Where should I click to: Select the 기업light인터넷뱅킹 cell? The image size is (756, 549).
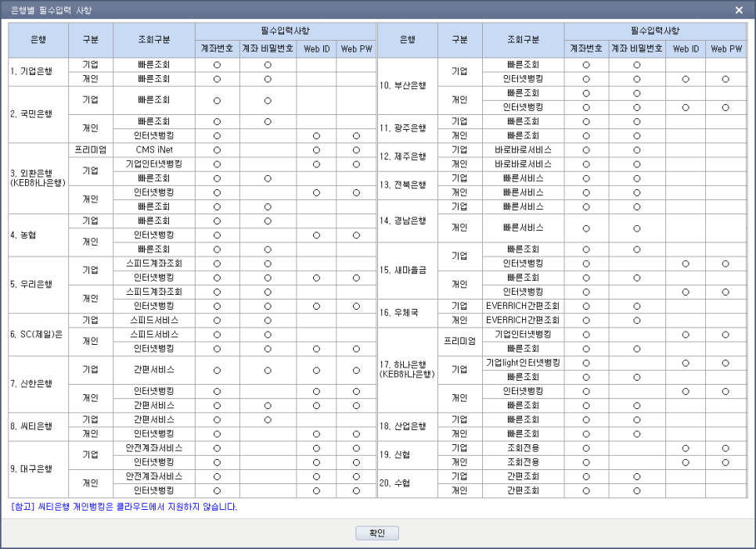click(x=523, y=363)
